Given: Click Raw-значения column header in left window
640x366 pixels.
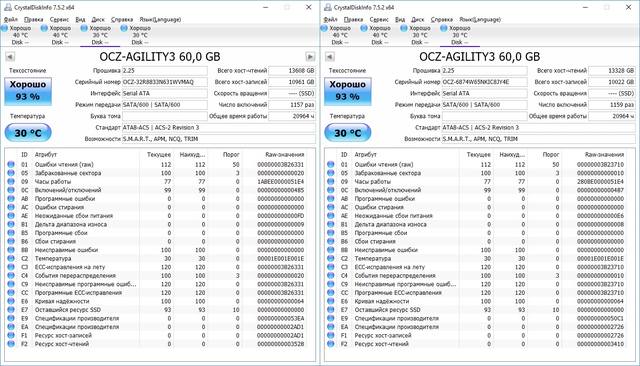Looking at the screenshot, I should pyautogui.click(x=278, y=155).
